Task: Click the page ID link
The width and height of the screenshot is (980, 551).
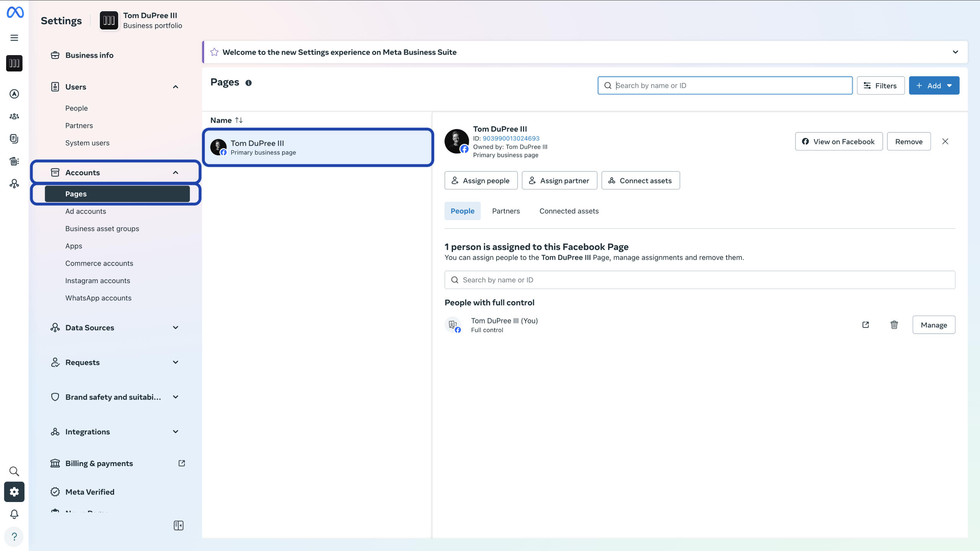Action: [x=511, y=138]
